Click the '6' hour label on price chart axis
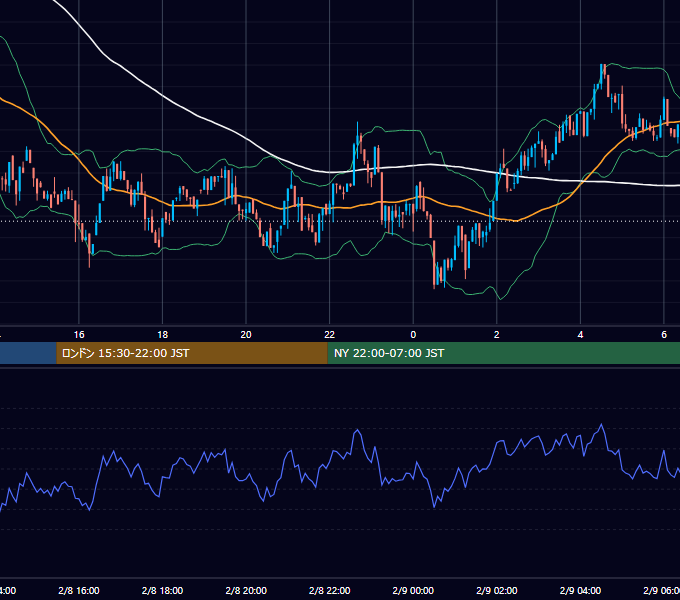The image size is (680, 600). point(664,335)
